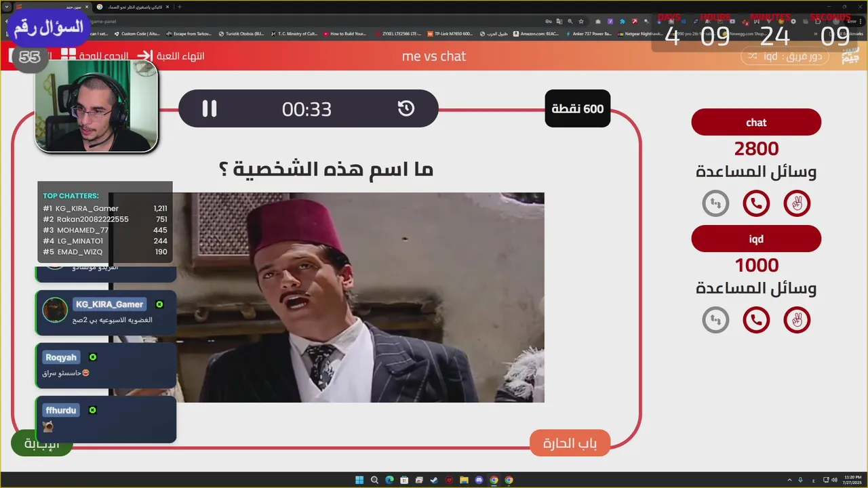
Task: Open a new browser tab with plus button
Action: click(179, 7)
